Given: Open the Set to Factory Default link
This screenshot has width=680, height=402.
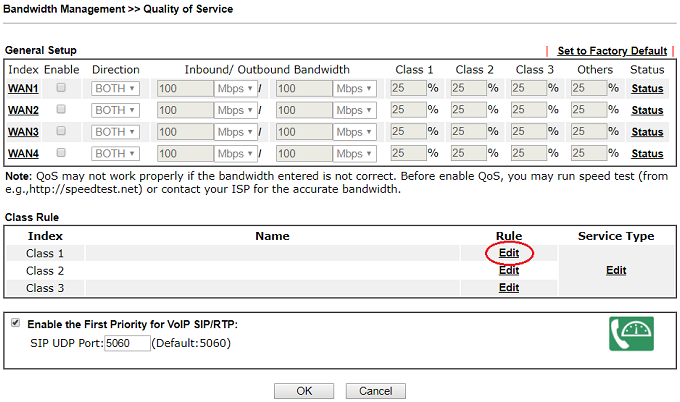Looking at the screenshot, I should click(x=611, y=51).
